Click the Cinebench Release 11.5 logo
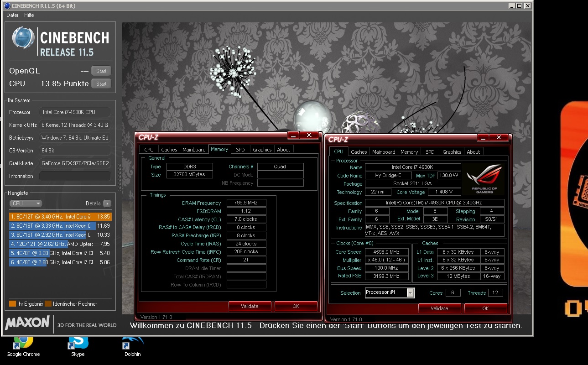588x365 pixels. click(x=60, y=42)
